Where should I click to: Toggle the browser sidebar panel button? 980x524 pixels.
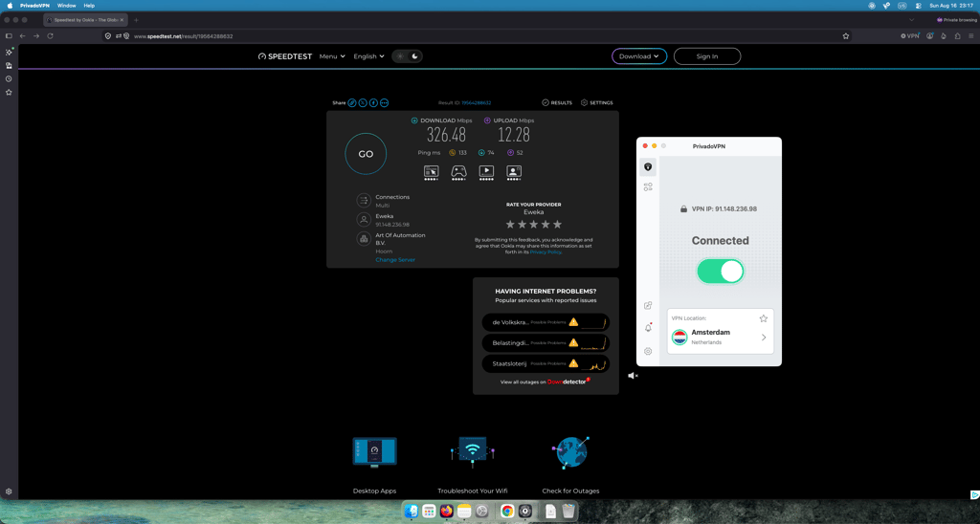click(x=9, y=36)
